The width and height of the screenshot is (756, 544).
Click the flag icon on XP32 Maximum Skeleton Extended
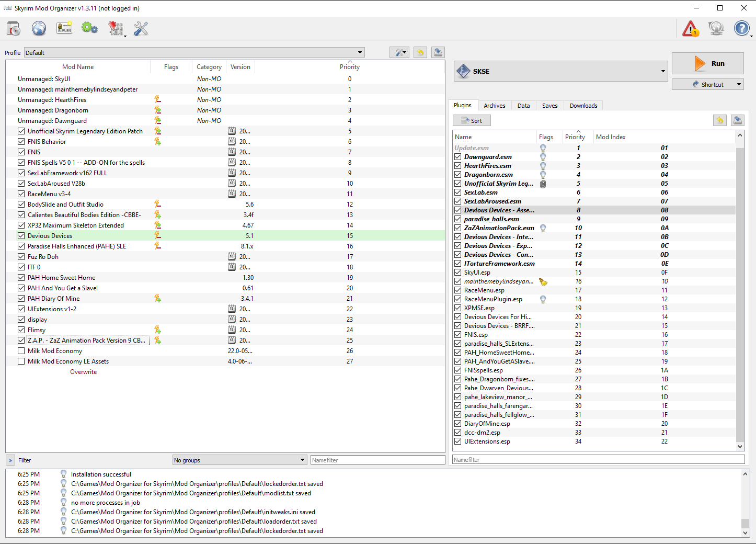pyautogui.click(x=157, y=225)
